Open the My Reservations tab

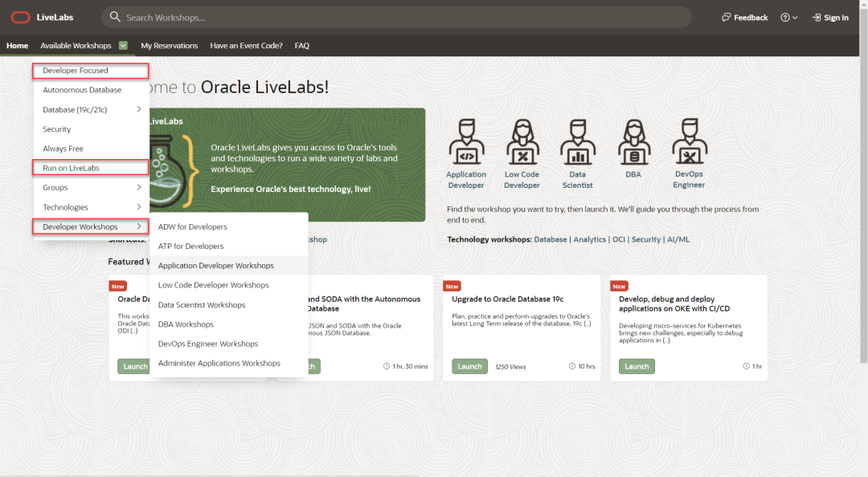[170, 46]
